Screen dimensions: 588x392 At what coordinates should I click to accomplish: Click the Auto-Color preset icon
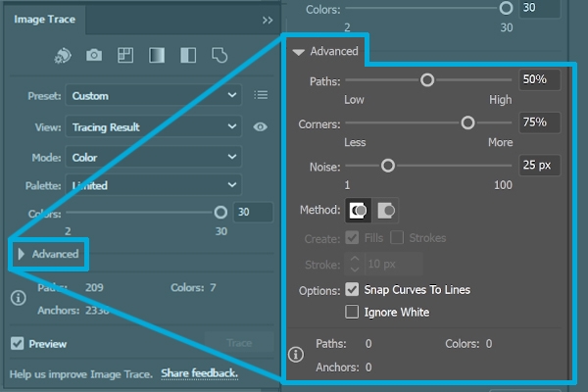point(62,56)
